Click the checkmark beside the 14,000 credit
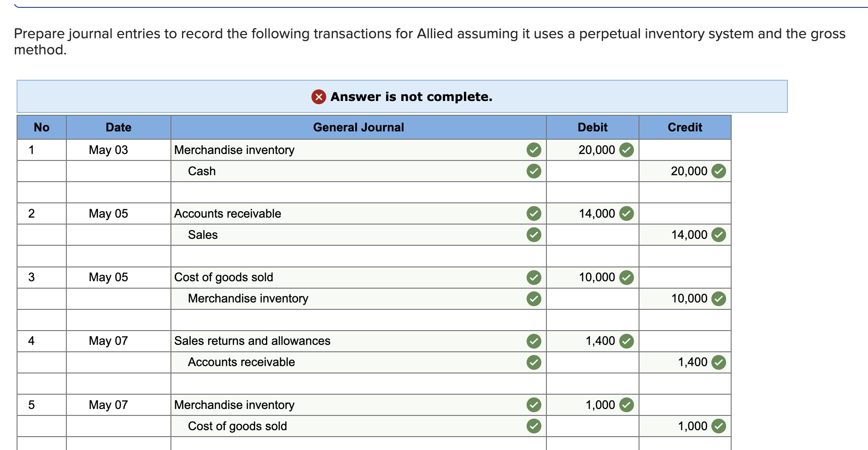This screenshot has height=450, width=868. (x=719, y=234)
